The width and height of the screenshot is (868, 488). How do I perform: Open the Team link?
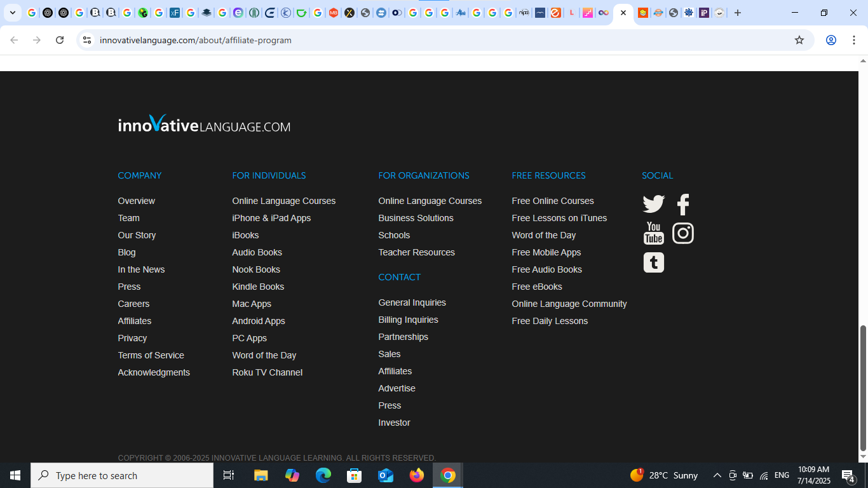[x=128, y=218]
